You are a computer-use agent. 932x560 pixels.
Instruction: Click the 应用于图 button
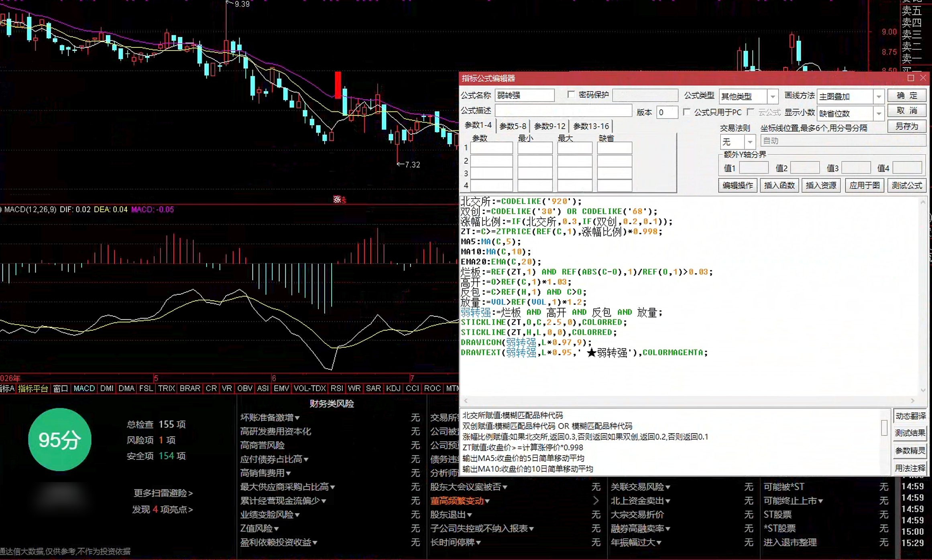864,185
